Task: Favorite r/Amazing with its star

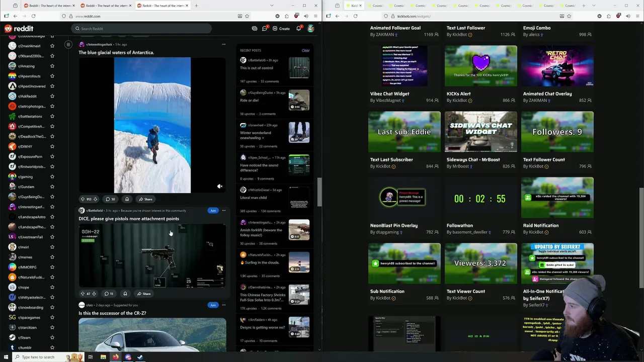Action: pyautogui.click(x=52, y=66)
